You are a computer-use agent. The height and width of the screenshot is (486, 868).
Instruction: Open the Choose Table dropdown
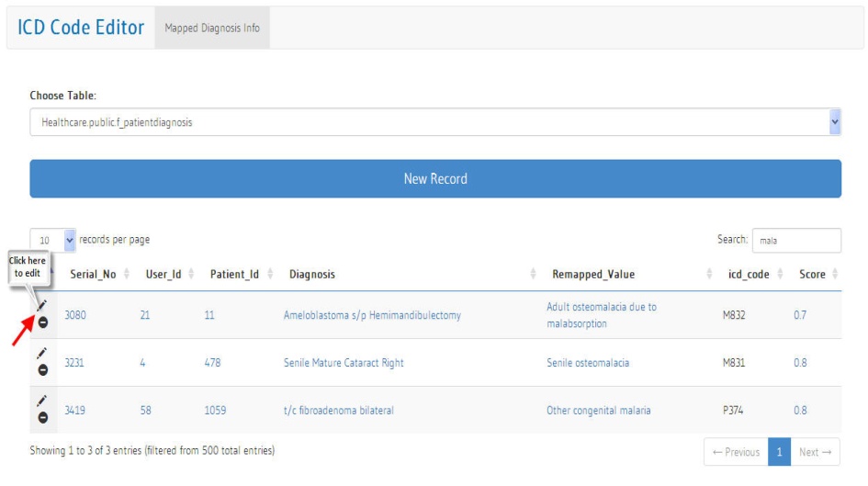coord(434,122)
